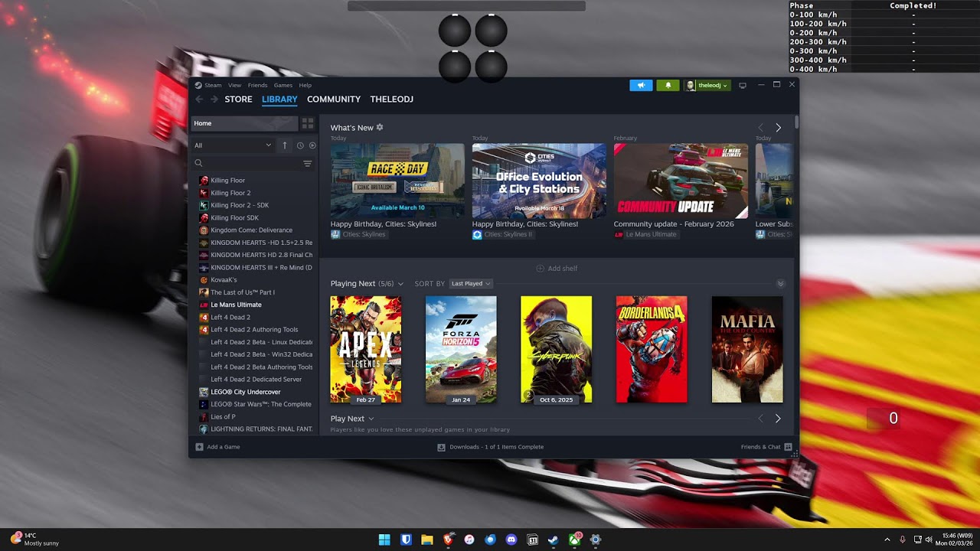Click Add a Game text
The width and height of the screenshot is (980, 551).
tap(224, 447)
